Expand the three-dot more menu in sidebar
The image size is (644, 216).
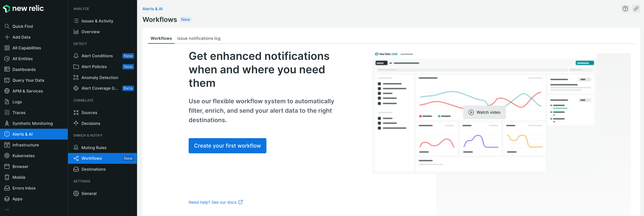(x=7, y=209)
